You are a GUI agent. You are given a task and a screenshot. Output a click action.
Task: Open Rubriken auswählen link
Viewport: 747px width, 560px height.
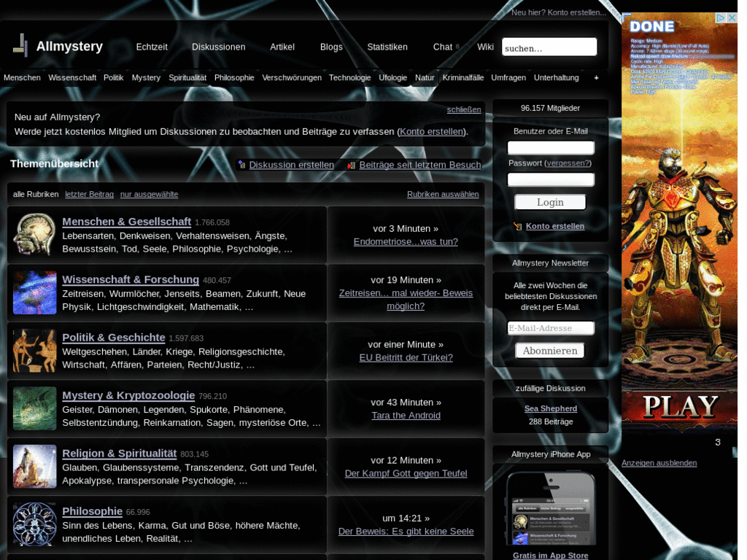coord(443,194)
